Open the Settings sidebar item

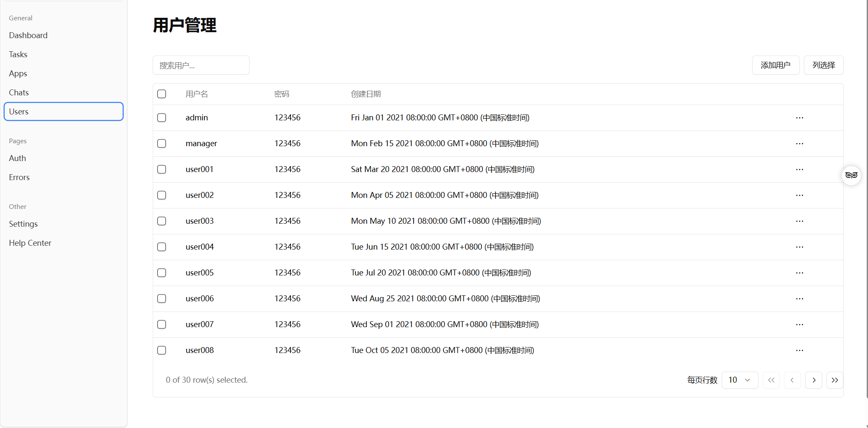coord(23,224)
